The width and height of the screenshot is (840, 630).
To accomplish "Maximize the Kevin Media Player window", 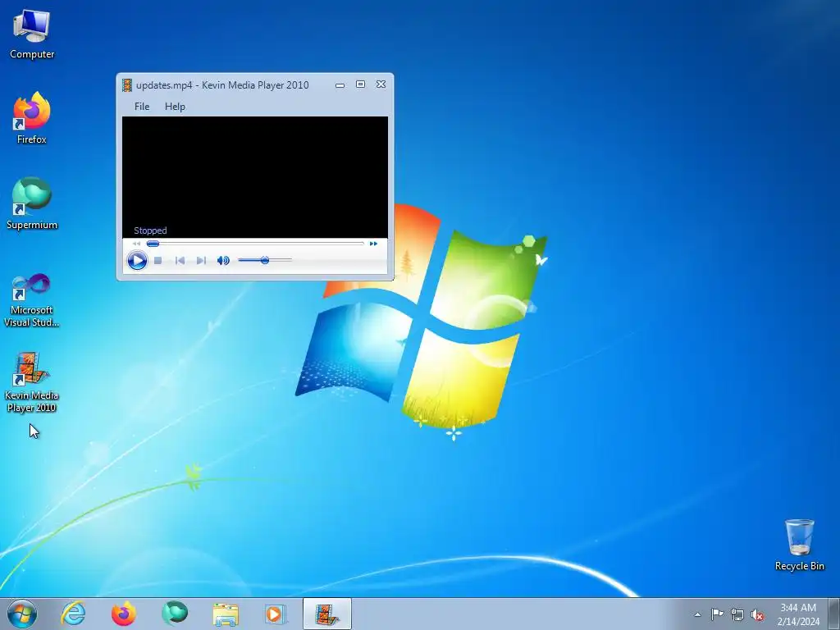I will [x=361, y=84].
